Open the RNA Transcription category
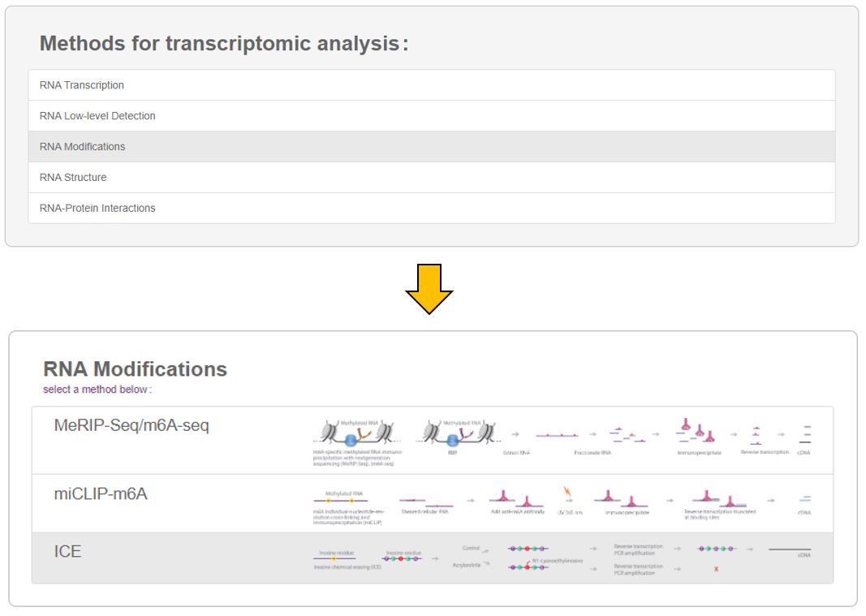The image size is (866, 616). tap(82, 85)
